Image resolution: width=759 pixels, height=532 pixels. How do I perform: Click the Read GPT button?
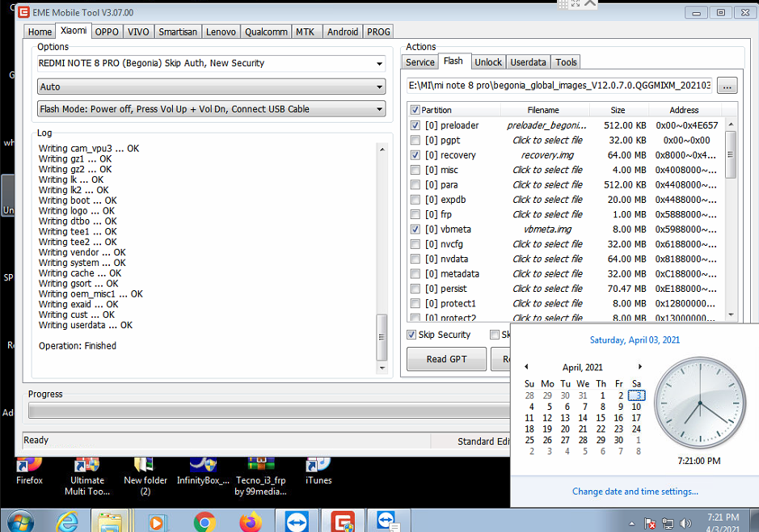coord(446,359)
